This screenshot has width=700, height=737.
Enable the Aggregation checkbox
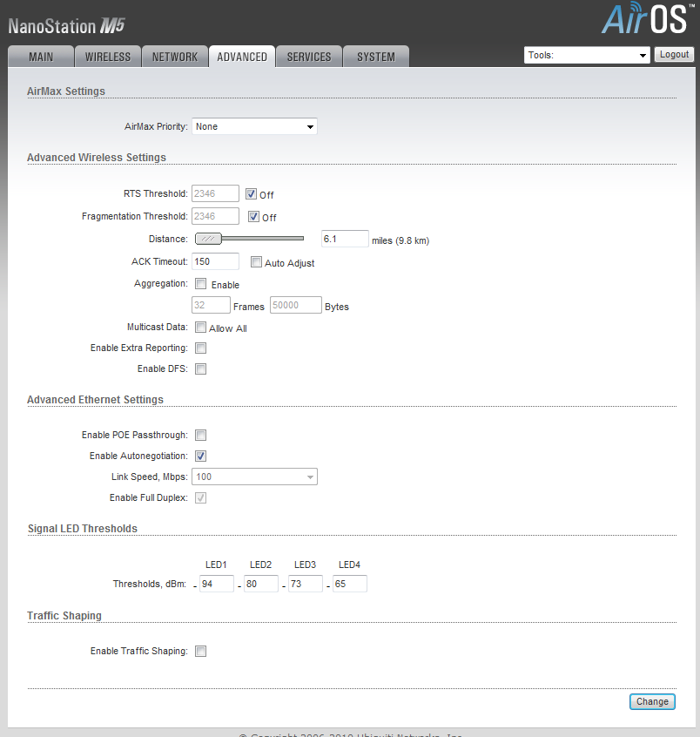[x=200, y=283]
